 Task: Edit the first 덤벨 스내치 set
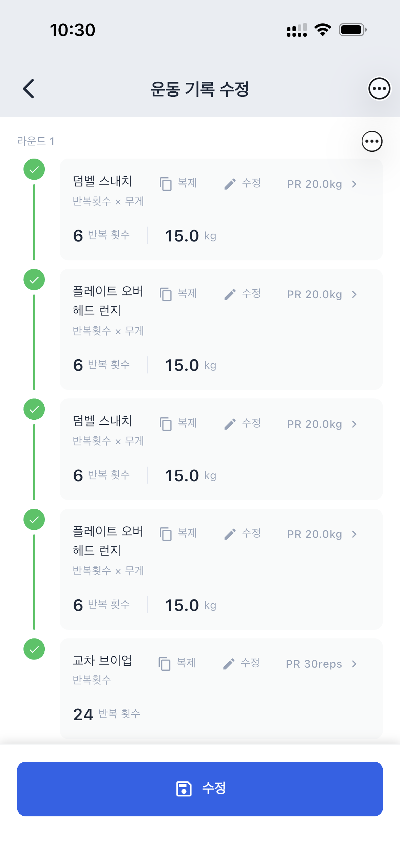tap(243, 184)
